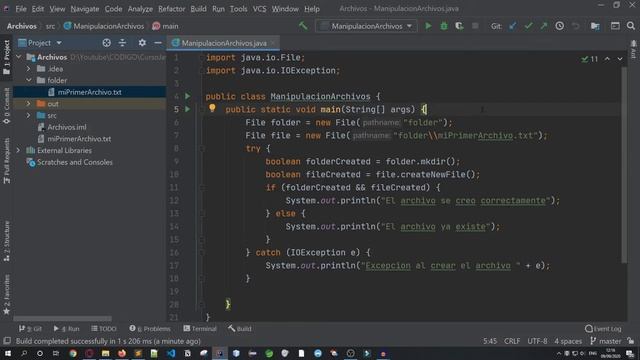Open the Run tool window
This screenshot has width=640, height=360.
click(x=67, y=329)
